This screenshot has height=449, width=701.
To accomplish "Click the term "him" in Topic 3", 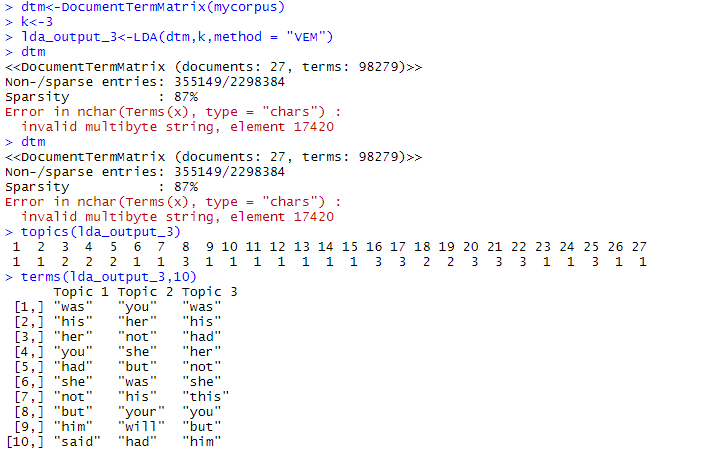I will [202, 442].
